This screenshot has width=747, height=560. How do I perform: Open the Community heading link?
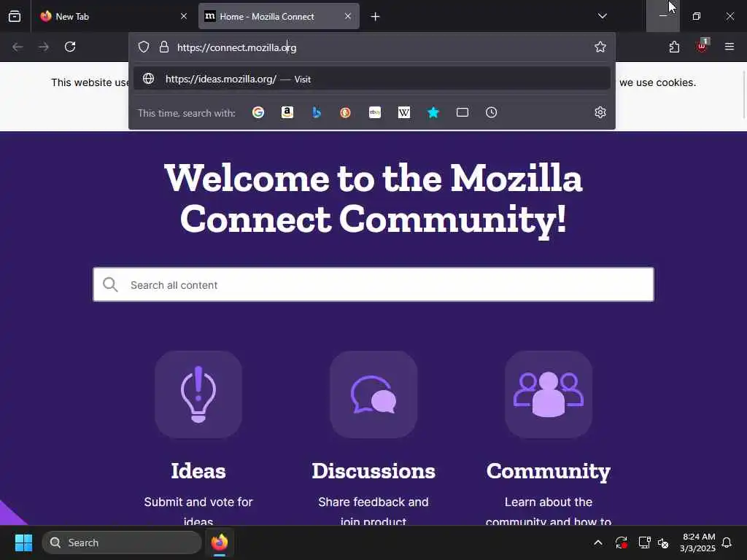tap(549, 472)
